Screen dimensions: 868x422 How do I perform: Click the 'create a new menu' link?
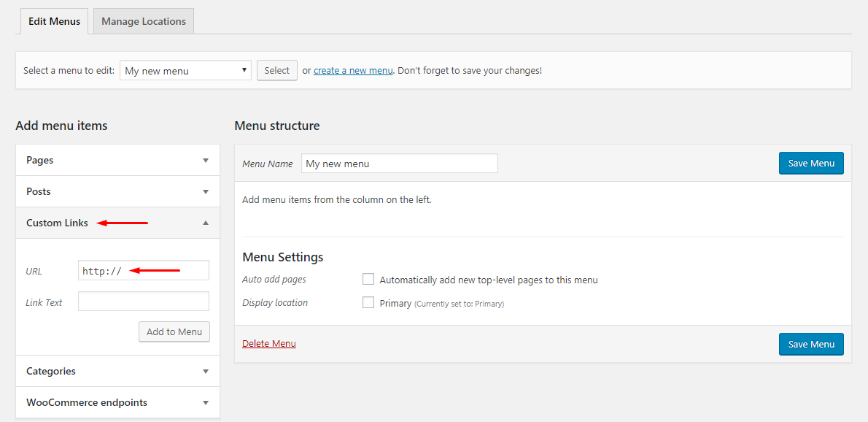click(353, 71)
